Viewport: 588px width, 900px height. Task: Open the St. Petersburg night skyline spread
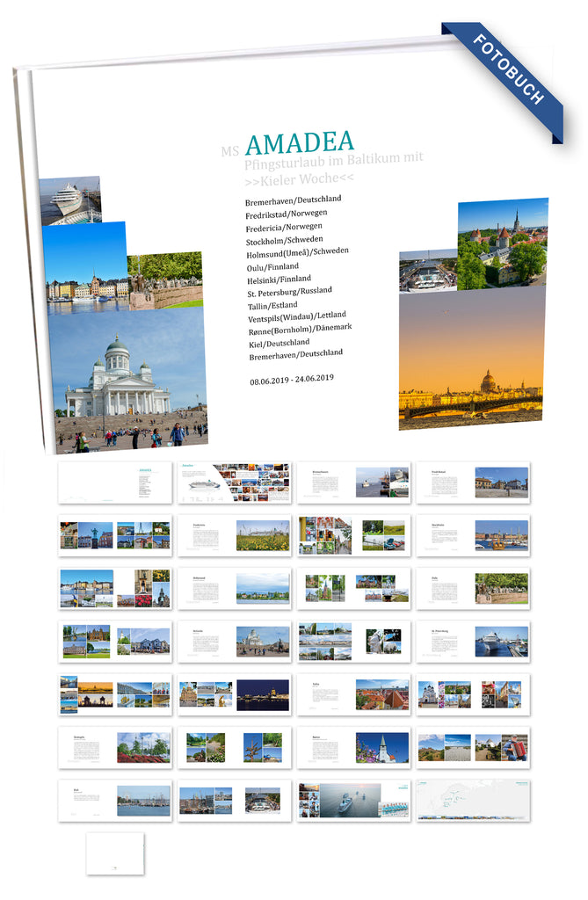234,694
